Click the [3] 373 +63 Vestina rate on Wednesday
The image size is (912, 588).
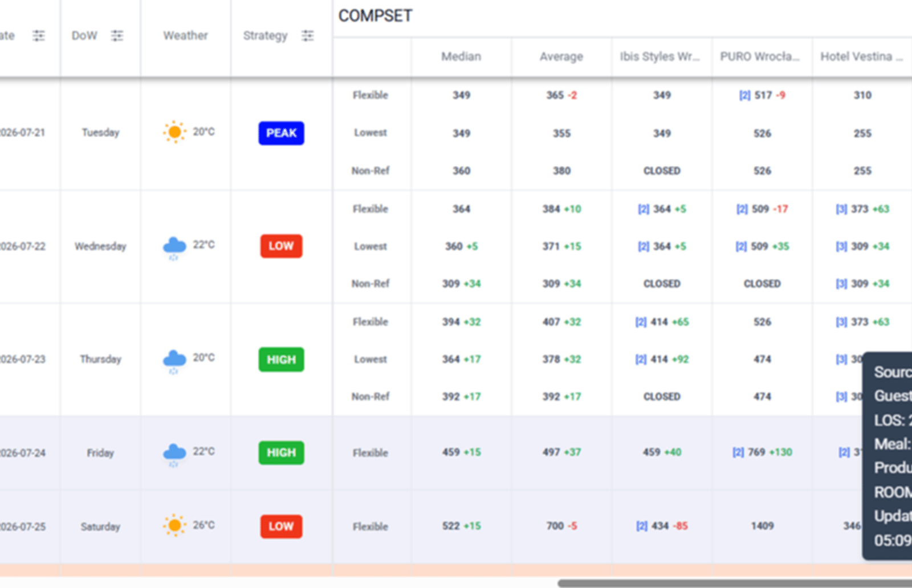click(862, 209)
